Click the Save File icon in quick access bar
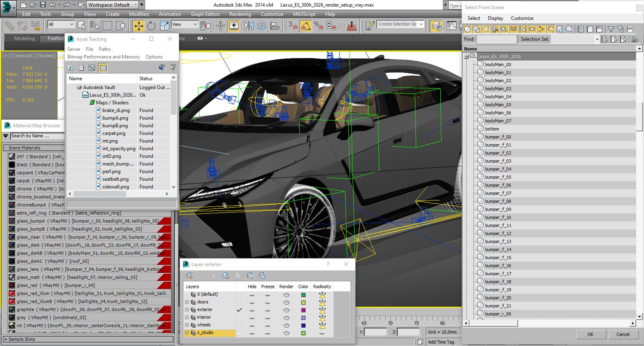 43,5
